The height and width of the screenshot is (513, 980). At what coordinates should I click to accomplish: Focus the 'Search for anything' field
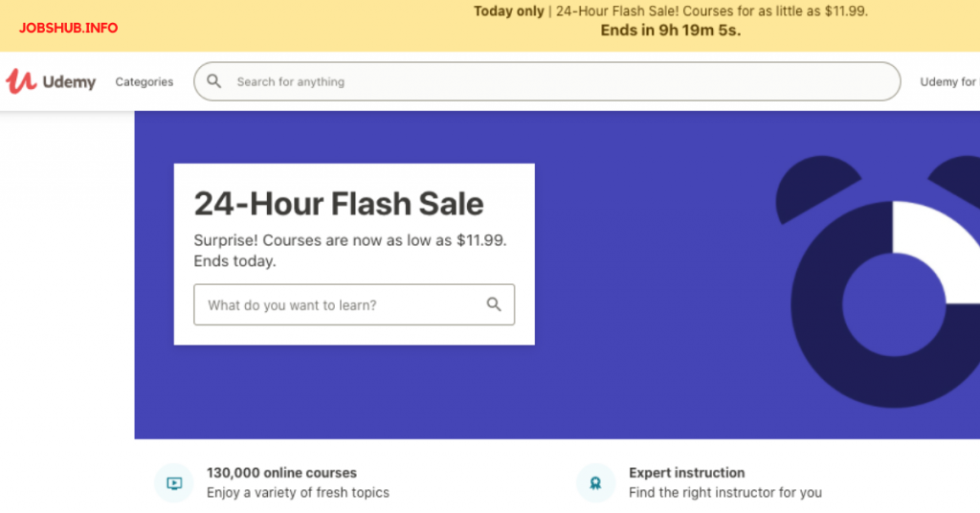click(555, 82)
